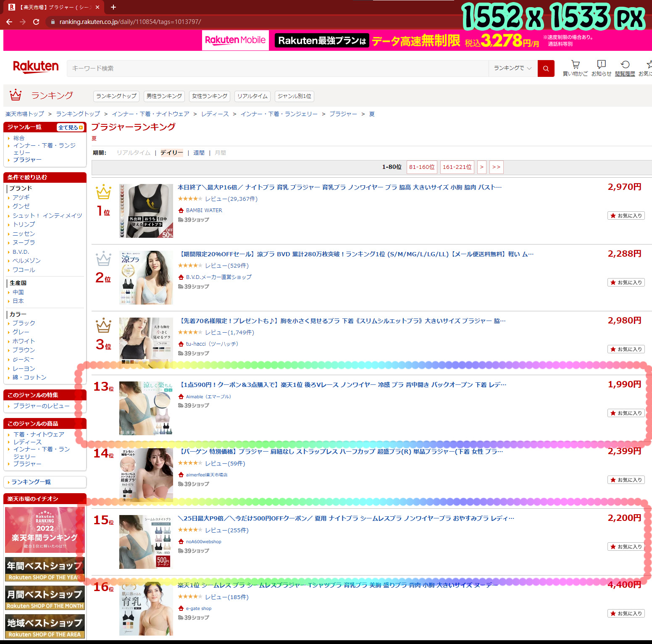Add the 2,288円 item to お気に入り
652x644 pixels.
coord(626,283)
